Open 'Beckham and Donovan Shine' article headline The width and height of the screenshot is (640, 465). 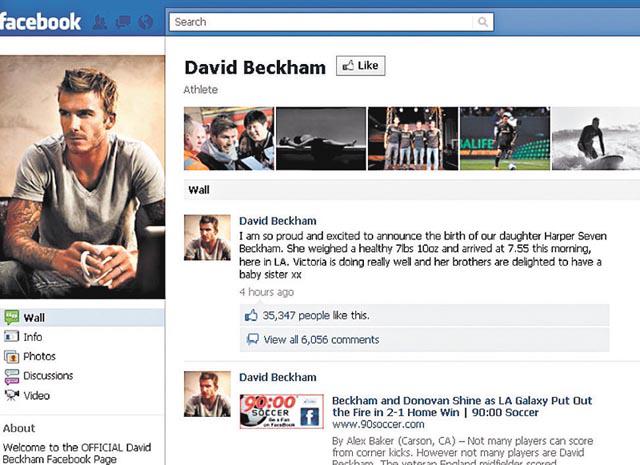tap(462, 406)
